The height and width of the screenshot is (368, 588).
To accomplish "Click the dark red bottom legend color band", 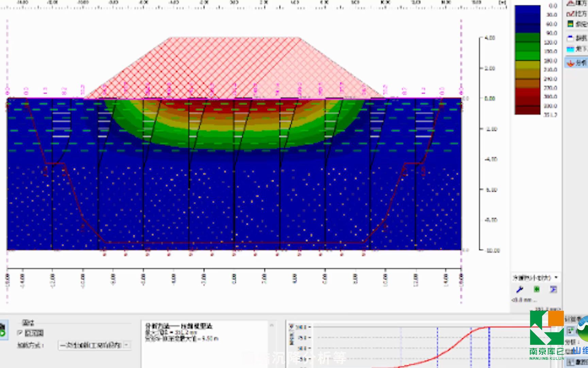I will point(527,110).
